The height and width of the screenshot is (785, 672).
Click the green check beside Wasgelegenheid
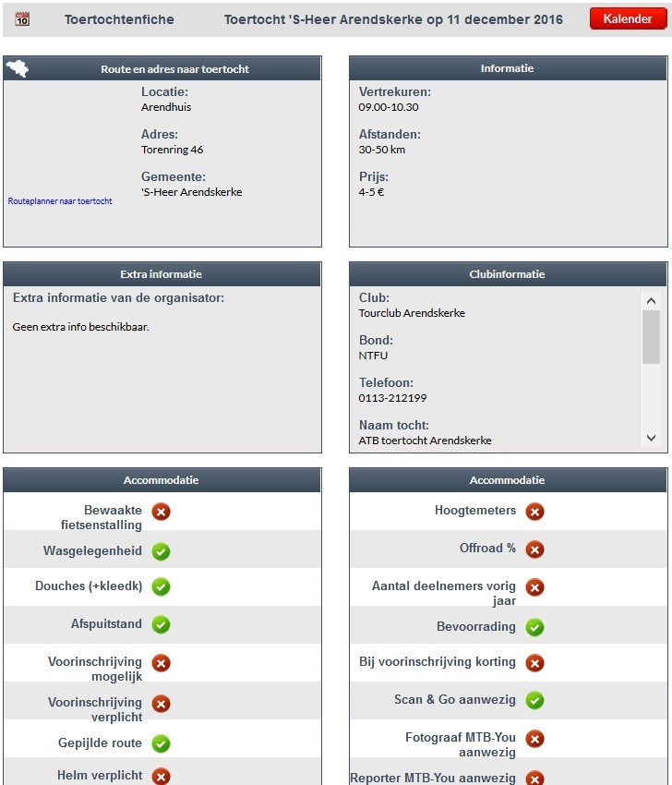[161, 551]
